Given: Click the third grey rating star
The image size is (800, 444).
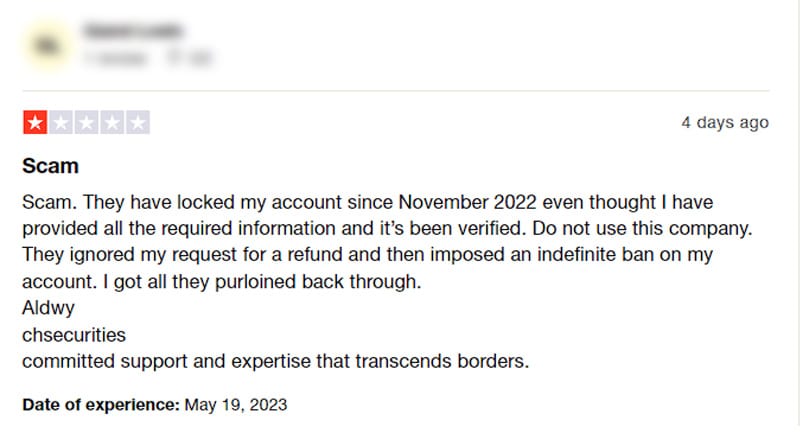Looking at the screenshot, I should point(86,122).
